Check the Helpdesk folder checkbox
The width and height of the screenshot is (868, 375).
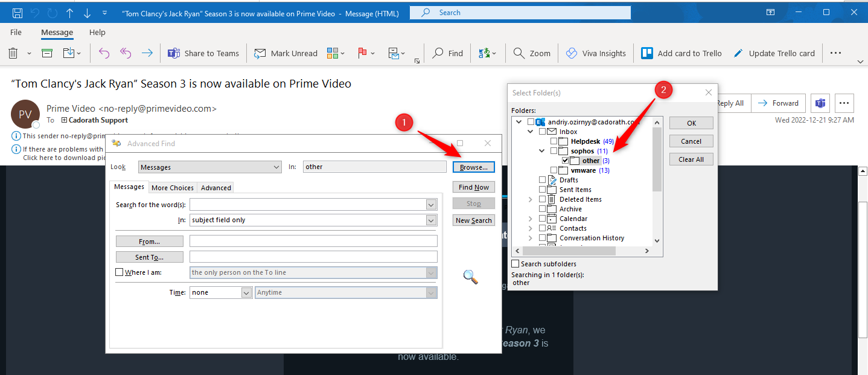(x=554, y=141)
